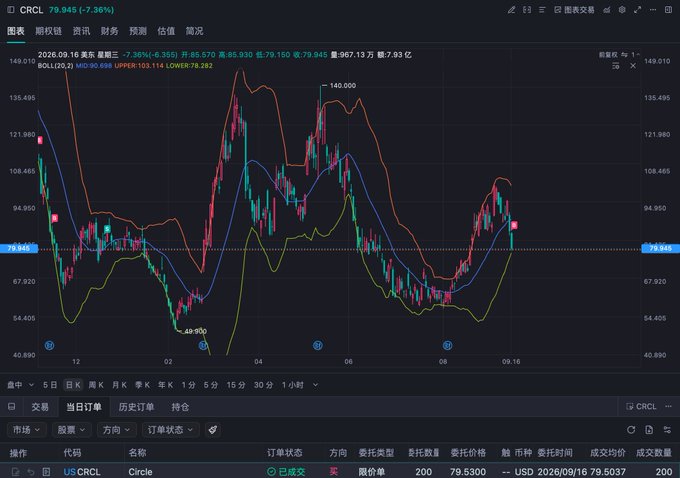This screenshot has height=478, width=680.
Task: Select the 日K period
Action: (73, 385)
